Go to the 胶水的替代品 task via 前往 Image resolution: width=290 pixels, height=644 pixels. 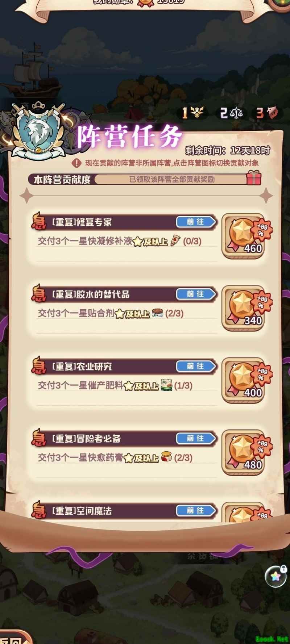(196, 294)
